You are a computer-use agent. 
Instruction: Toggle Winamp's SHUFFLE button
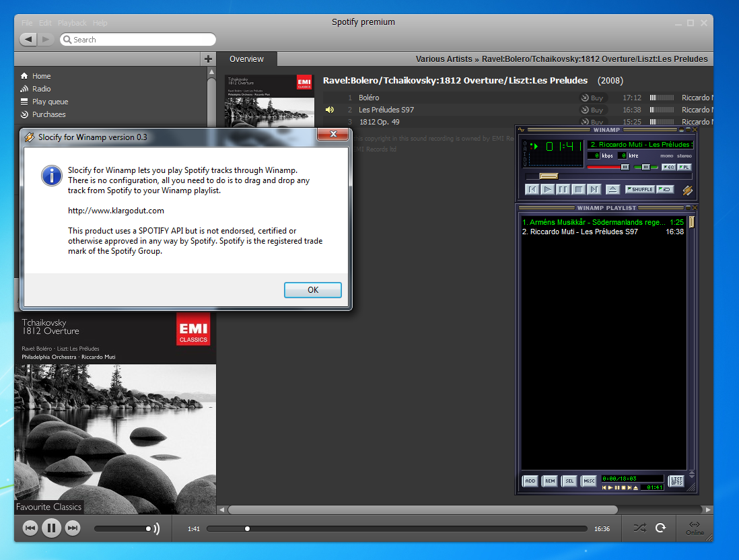(x=640, y=189)
